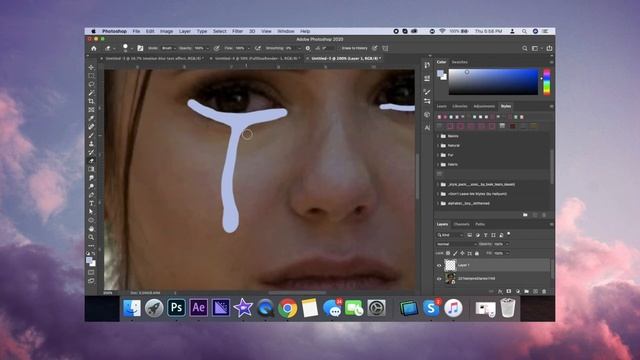640x360 pixels.
Task: Select the Clone Stamp tool
Action: 91,144
